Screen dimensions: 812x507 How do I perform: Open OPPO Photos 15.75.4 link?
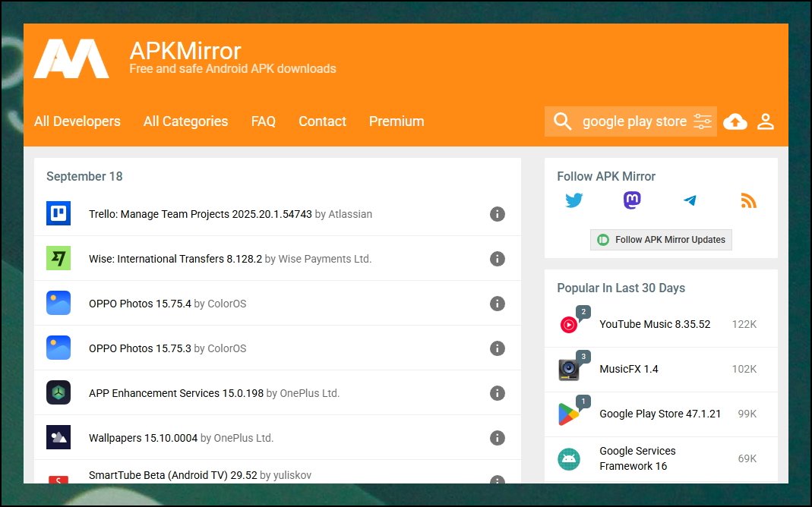[x=140, y=304]
